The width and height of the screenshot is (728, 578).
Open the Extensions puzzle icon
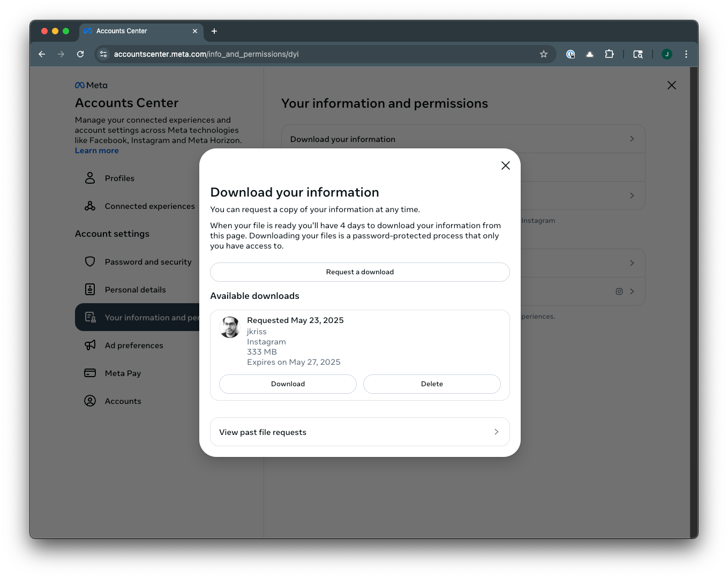pos(609,54)
